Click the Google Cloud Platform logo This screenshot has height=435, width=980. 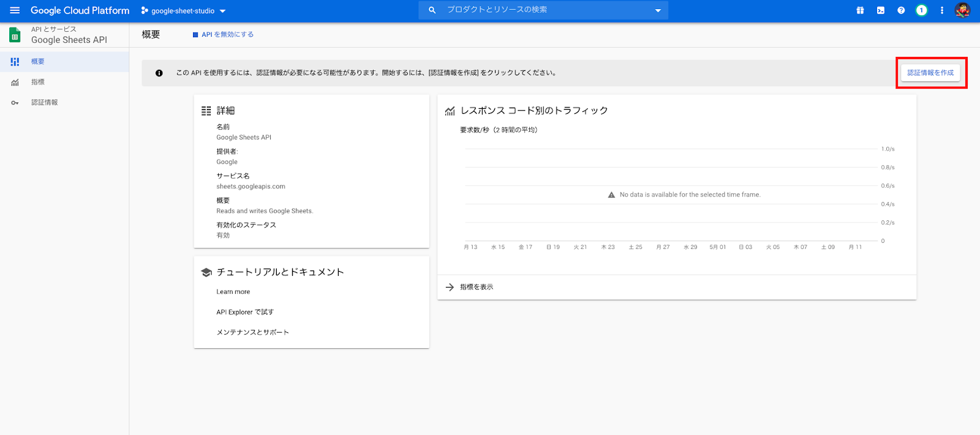[x=80, y=10]
